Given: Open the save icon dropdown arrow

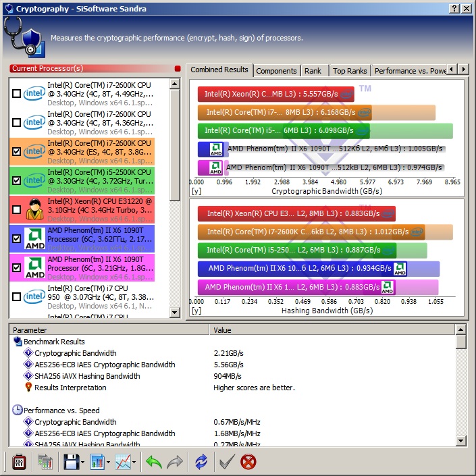Looking at the screenshot, I should 82,462.
